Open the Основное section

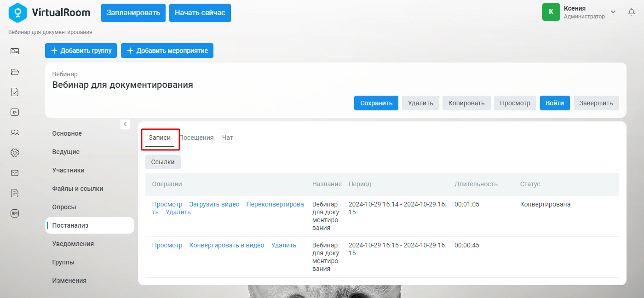[67, 133]
